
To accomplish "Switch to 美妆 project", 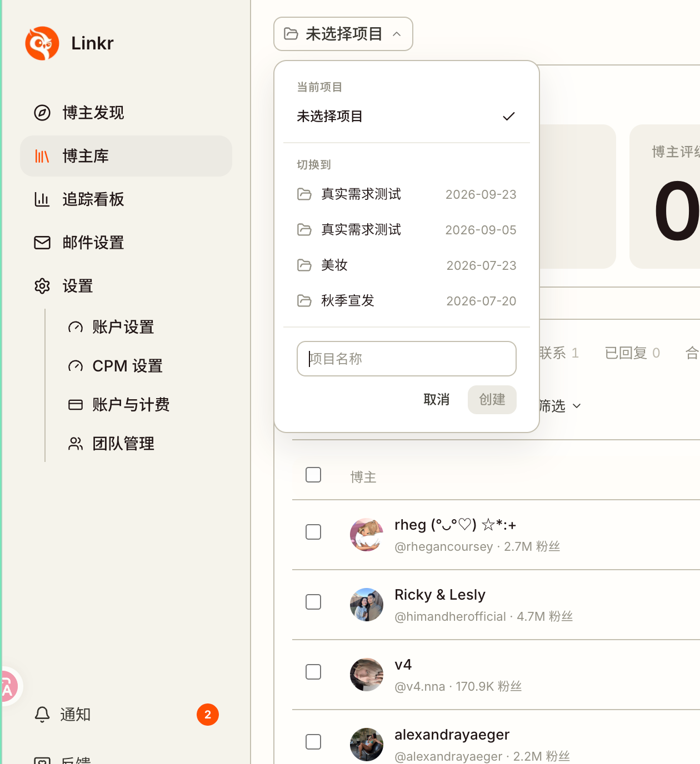I will tap(407, 265).
